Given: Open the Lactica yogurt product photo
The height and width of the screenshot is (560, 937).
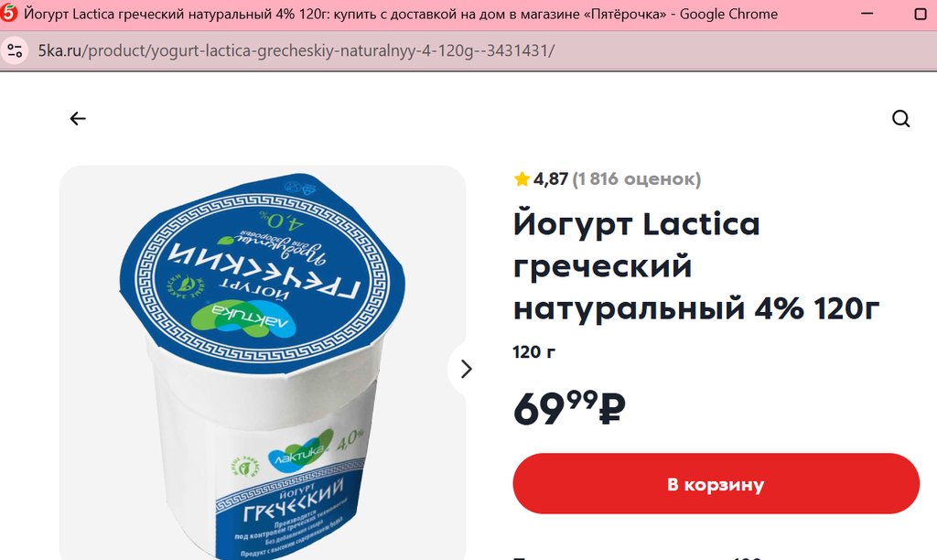Looking at the screenshot, I should pyautogui.click(x=263, y=362).
